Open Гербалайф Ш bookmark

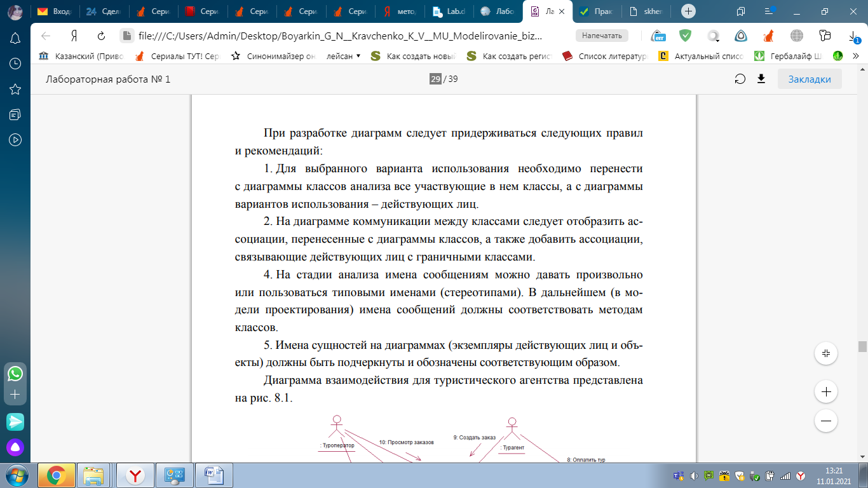click(789, 56)
